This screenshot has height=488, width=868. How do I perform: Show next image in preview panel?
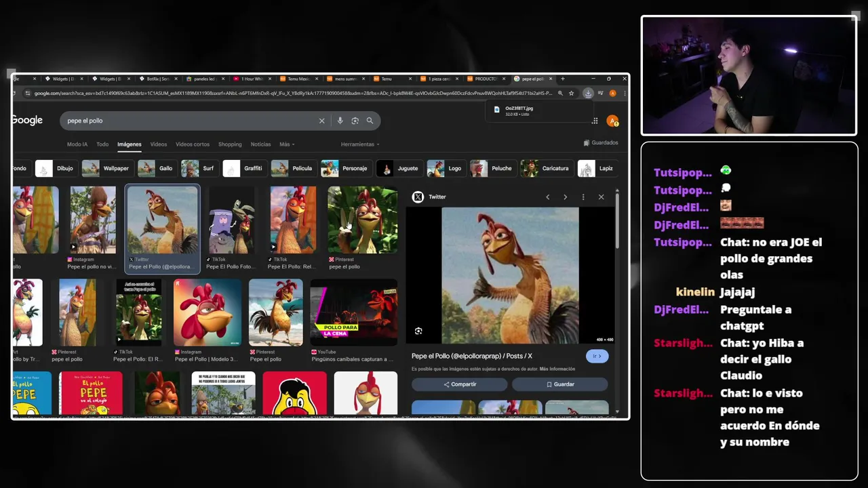(x=565, y=197)
